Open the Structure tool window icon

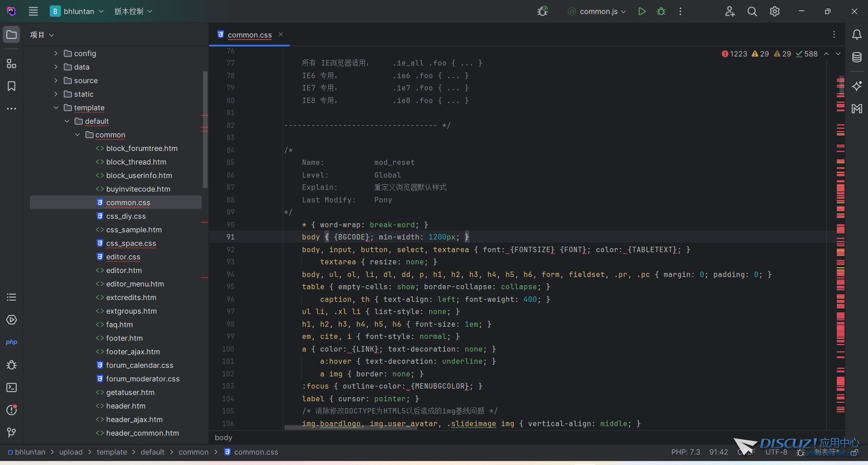pos(11,64)
